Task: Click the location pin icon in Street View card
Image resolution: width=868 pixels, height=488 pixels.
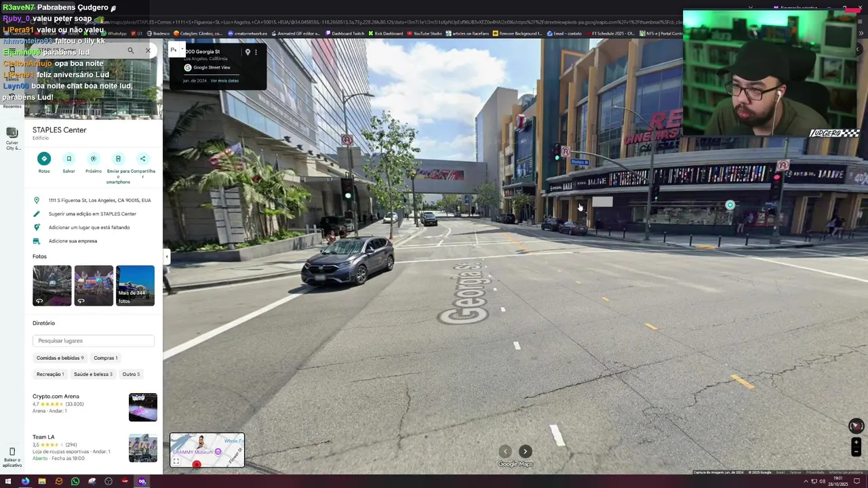Action: (248, 52)
